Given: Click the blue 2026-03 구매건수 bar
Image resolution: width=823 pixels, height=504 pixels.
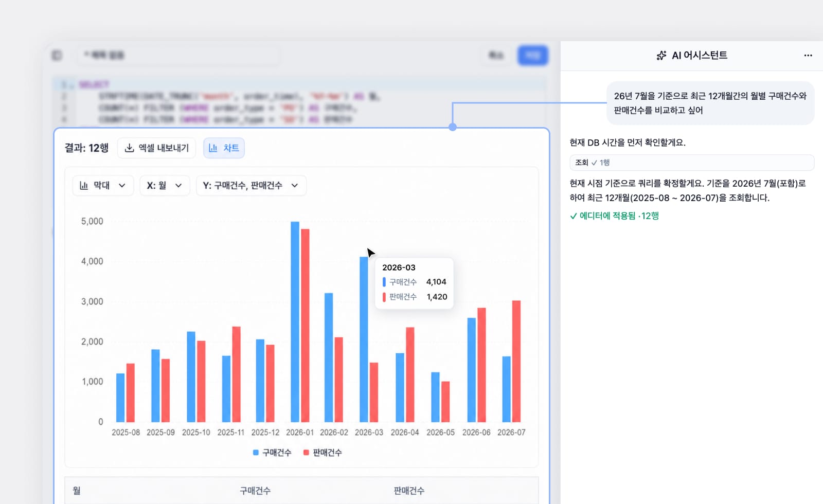Looking at the screenshot, I should point(364,339).
